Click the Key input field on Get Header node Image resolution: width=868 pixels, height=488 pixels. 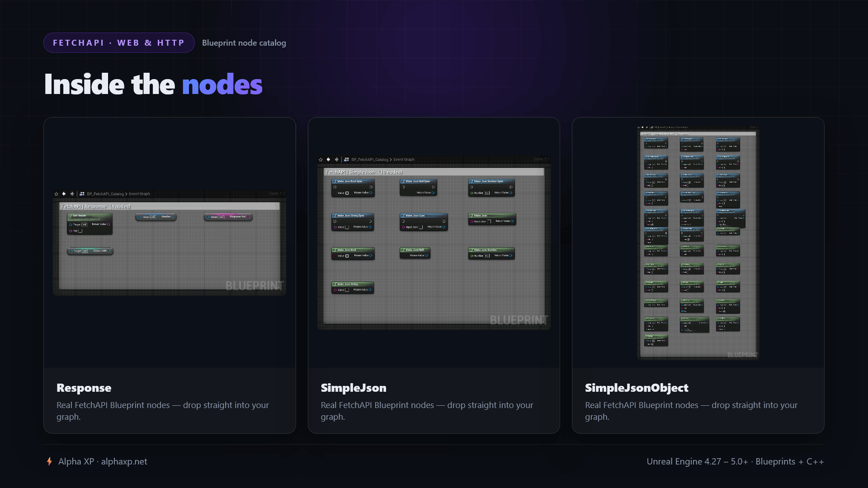pyautogui.click(x=80, y=231)
